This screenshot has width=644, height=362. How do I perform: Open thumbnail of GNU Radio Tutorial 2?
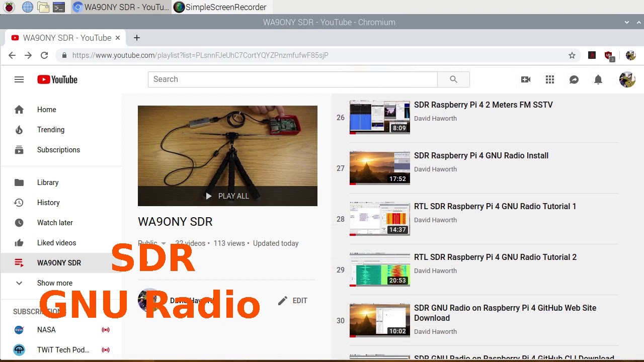(380, 270)
